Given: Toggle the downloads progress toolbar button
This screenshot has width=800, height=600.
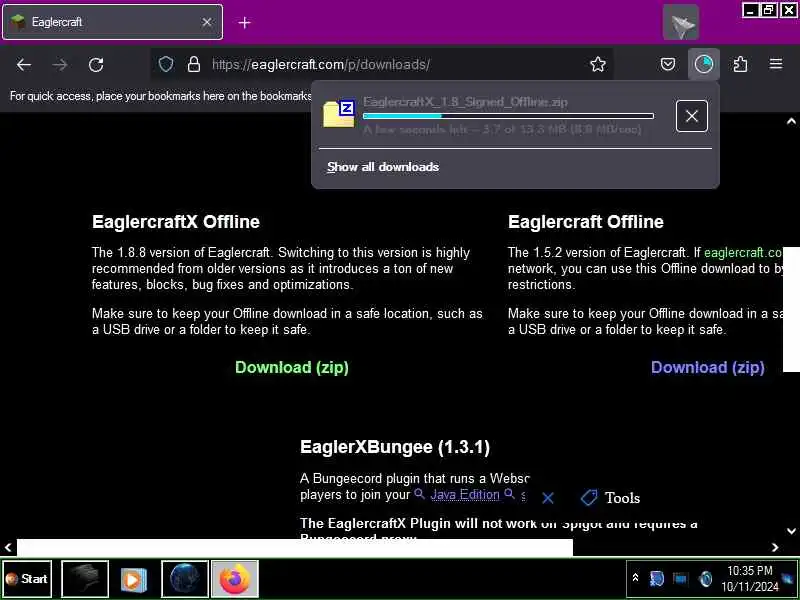Looking at the screenshot, I should (704, 64).
